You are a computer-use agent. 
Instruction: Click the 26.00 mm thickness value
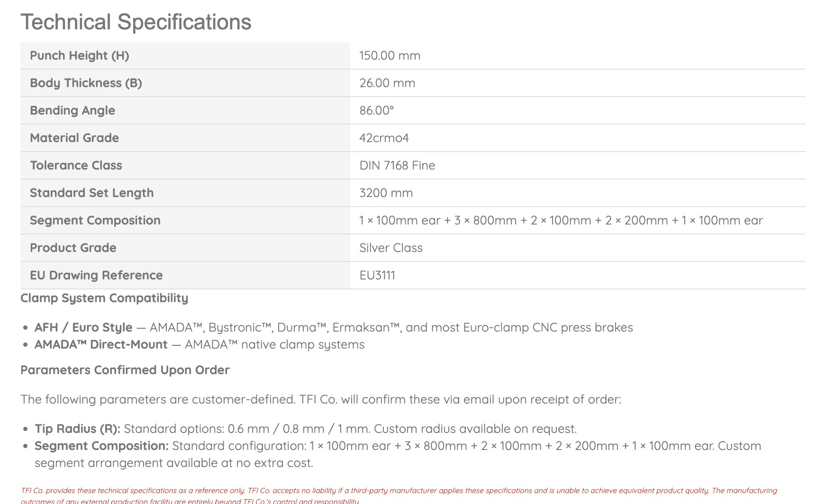(387, 83)
